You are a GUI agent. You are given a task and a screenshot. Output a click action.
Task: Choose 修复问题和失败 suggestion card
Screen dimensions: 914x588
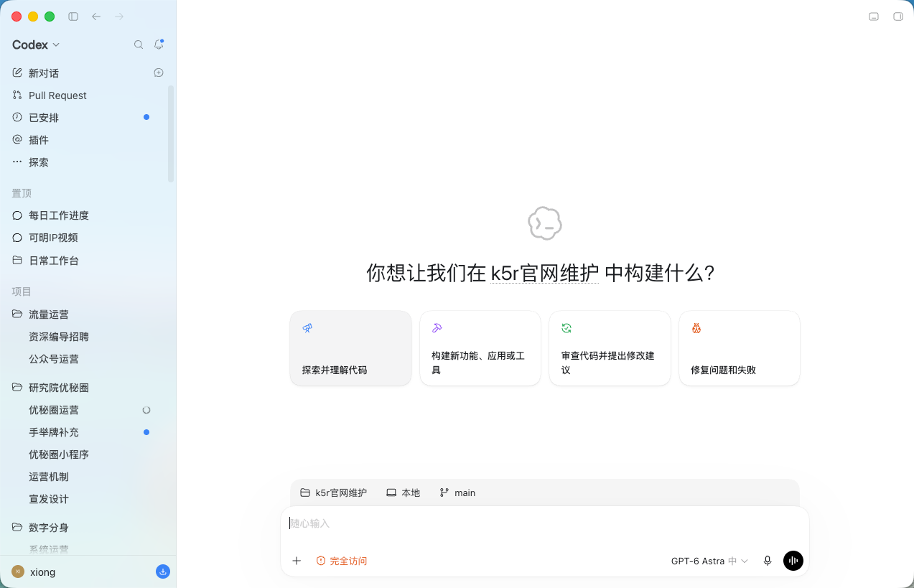click(740, 348)
